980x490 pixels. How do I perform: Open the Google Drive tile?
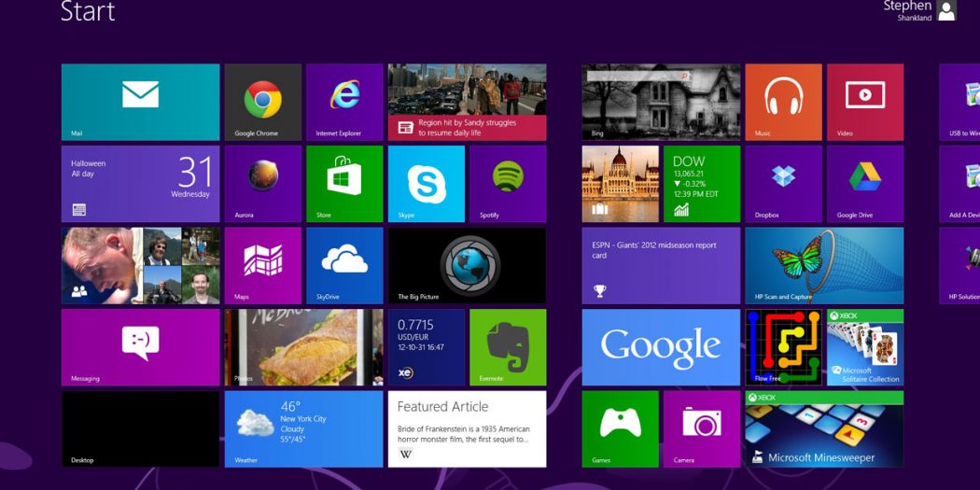click(x=865, y=184)
